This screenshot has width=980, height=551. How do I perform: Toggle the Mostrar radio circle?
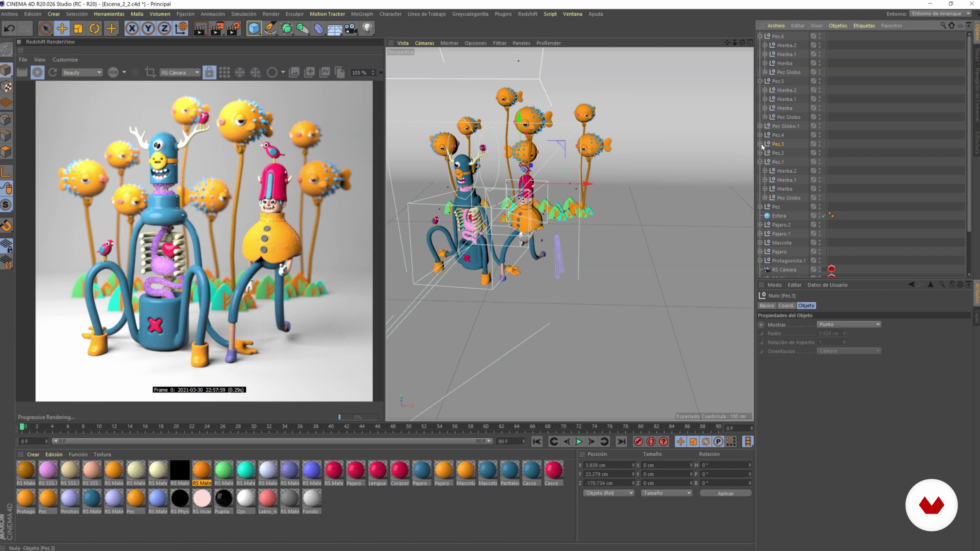[761, 325]
